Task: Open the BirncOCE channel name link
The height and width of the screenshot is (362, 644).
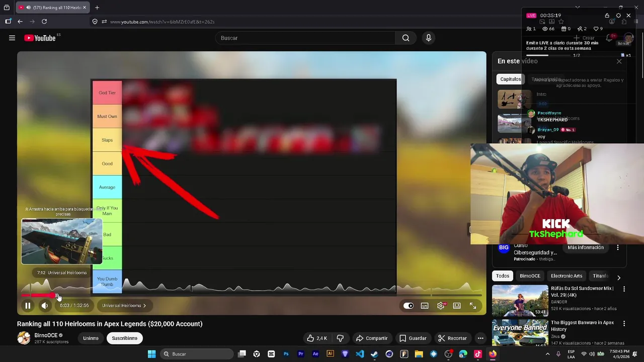Action: tap(46, 335)
